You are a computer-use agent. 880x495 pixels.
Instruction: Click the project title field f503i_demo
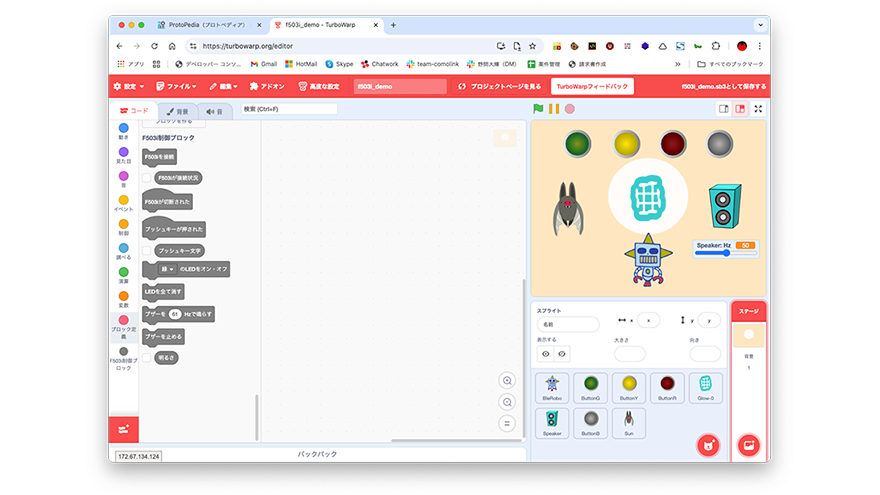400,86
